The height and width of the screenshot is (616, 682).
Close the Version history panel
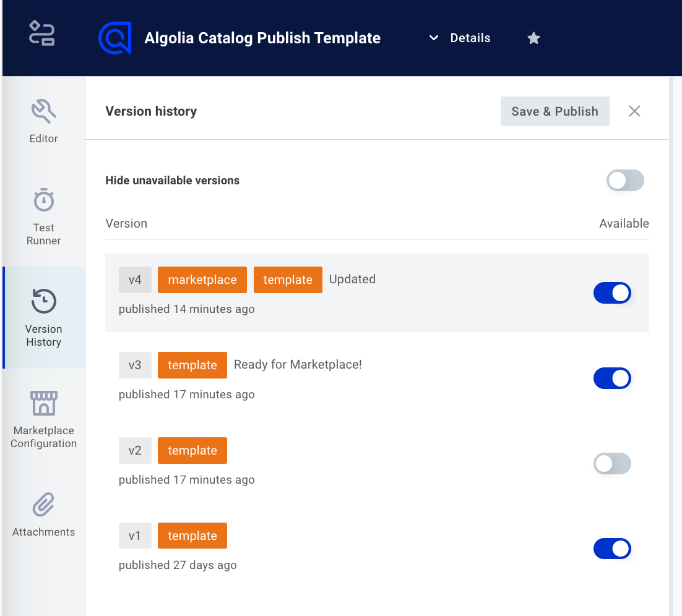click(634, 111)
